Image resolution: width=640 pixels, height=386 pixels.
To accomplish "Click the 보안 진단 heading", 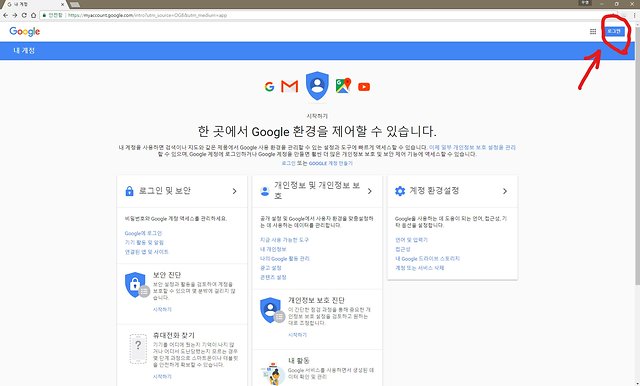I will click(x=167, y=275).
